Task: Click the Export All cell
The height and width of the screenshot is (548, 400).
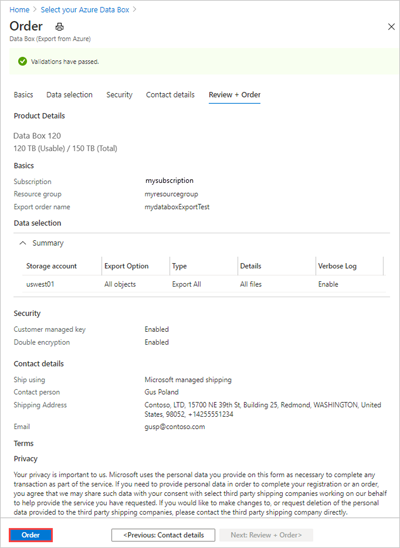Action: 187,284
